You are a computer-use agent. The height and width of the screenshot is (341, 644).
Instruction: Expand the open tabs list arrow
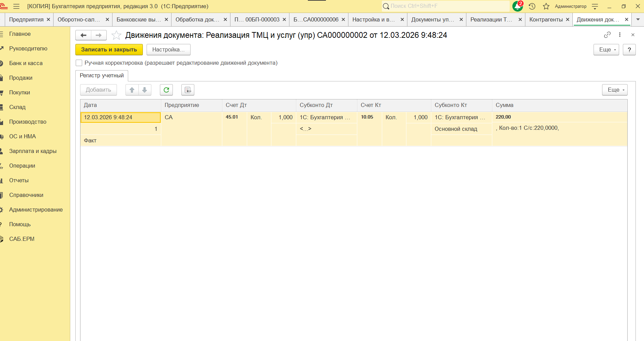point(638,19)
